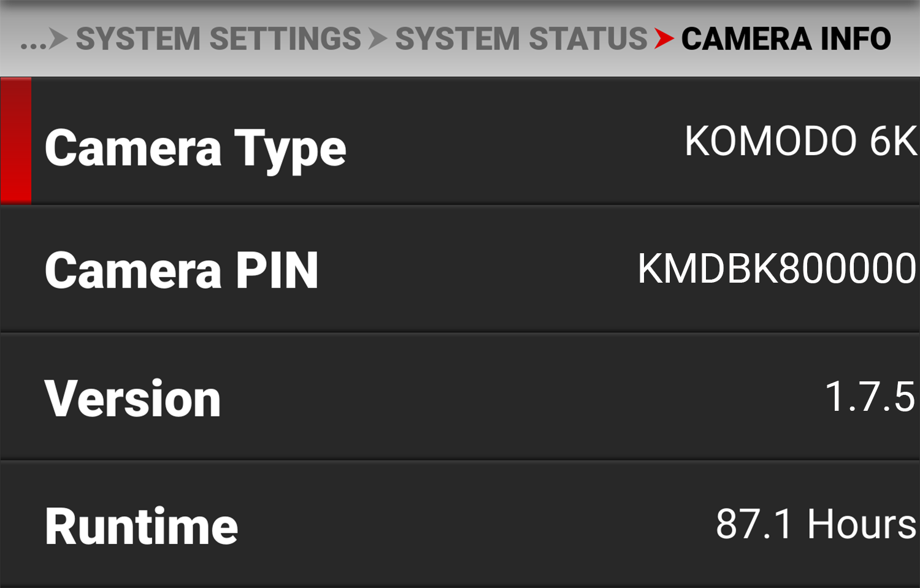Select the Runtime label
920x588 pixels.
tap(142, 527)
